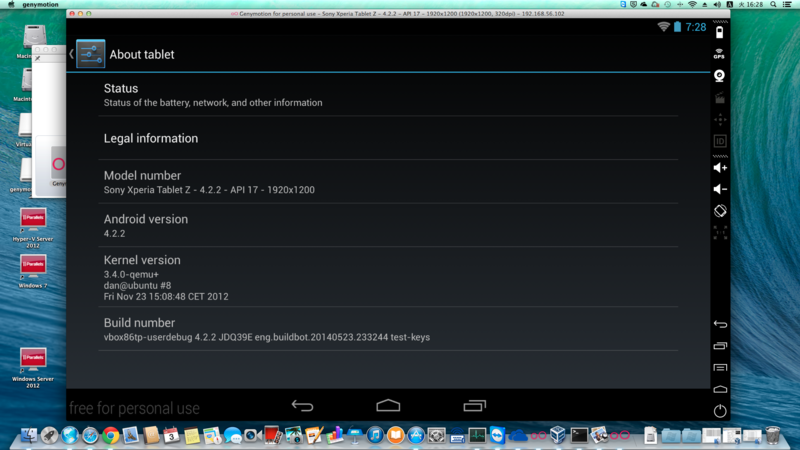This screenshot has height=450, width=800.
Task: Open the remote control crosshair widget
Action: (720, 119)
